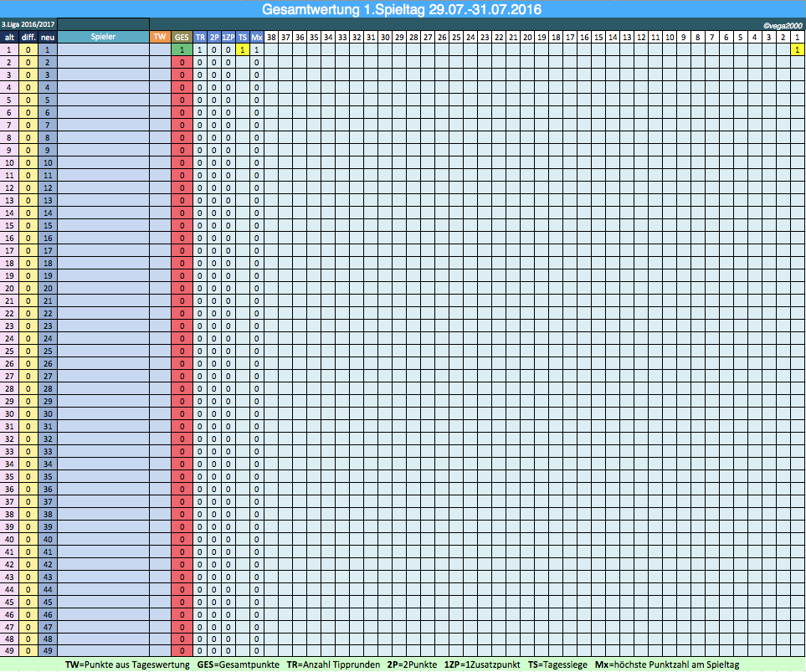Select the yellow TS cell in row 1
806x672 pixels.
[x=243, y=49]
